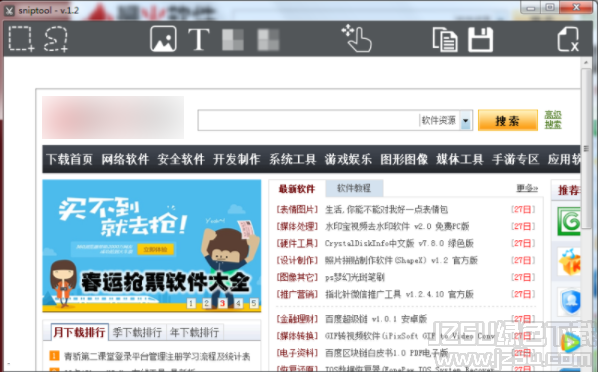The width and height of the screenshot is (598, 372).
Task: Select the Text tool
Action: 199,39
